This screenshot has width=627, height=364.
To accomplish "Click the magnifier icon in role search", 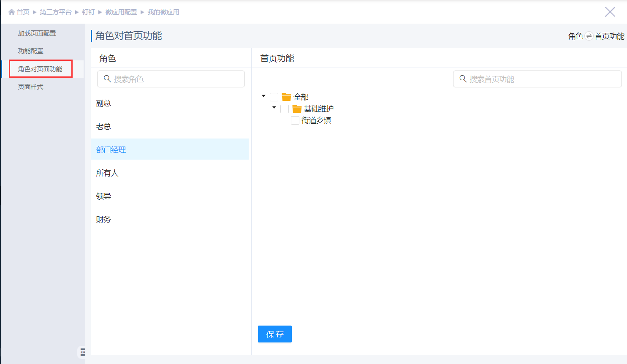I will [107, 79].
